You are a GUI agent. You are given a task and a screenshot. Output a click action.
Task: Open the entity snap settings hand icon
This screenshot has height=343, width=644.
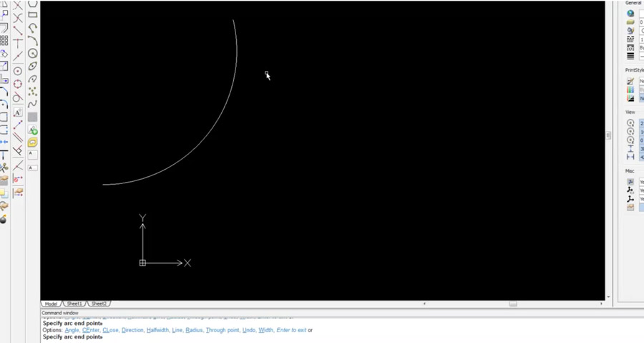coord(18,192)
